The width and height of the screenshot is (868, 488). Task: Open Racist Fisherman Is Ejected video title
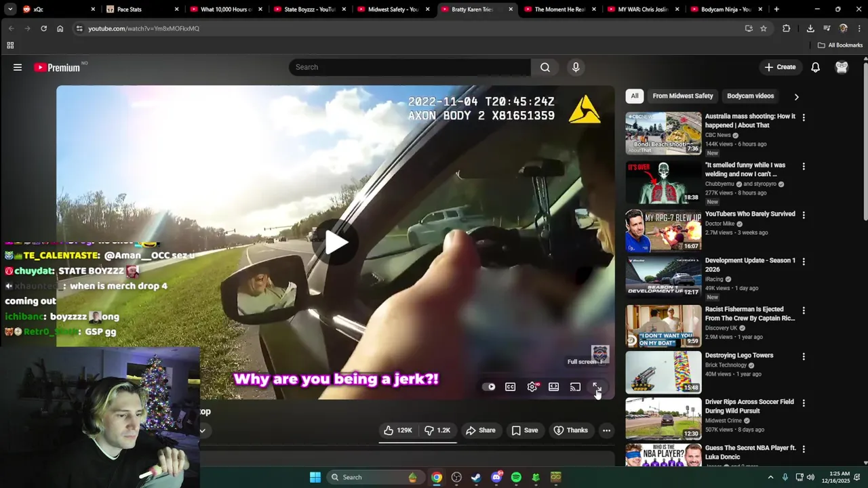point(750,314)
